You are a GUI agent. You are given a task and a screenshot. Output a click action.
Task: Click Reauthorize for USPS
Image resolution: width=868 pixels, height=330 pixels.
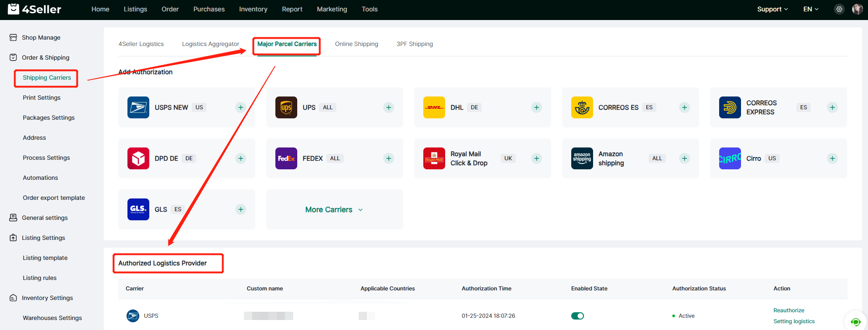789,310
